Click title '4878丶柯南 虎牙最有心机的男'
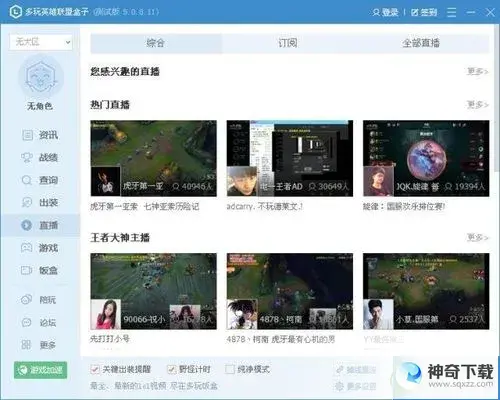500x400 pixels. point(281,339)
